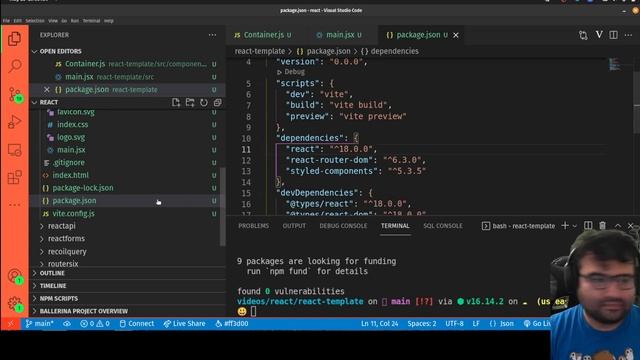Screen dimensions: 640x360
Task: Open the Source Control view
Action: 15,94
